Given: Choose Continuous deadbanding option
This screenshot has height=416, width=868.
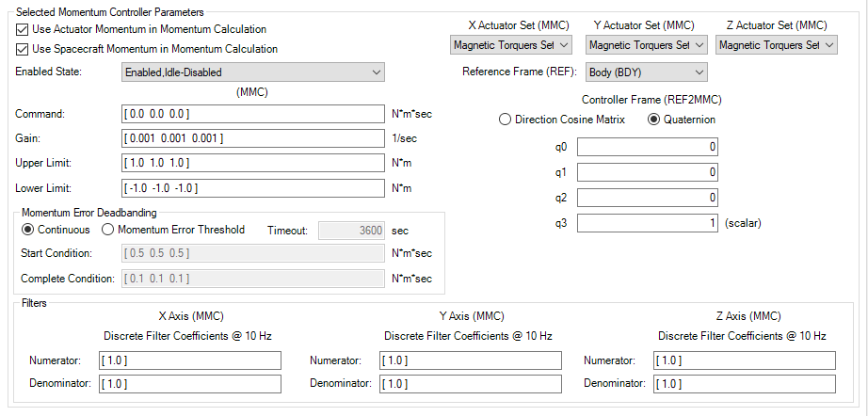Looking at the screenshot, I should point(29,230).
